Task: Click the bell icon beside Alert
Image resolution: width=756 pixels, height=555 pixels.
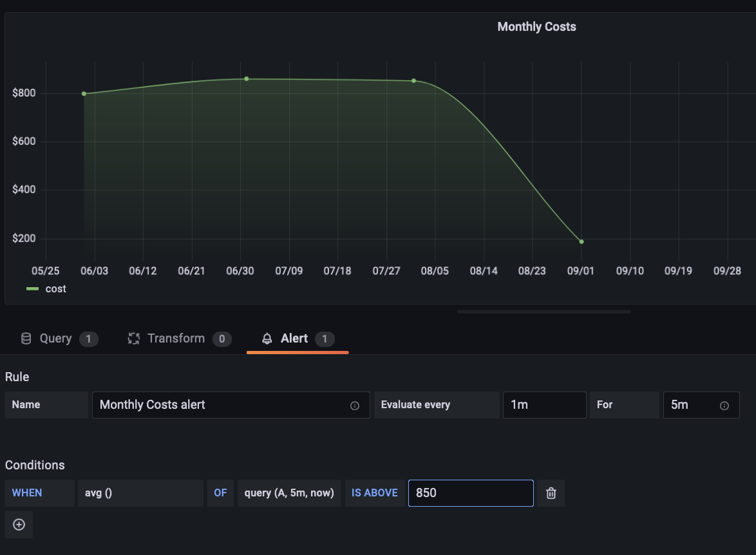Action: [267, 339]
